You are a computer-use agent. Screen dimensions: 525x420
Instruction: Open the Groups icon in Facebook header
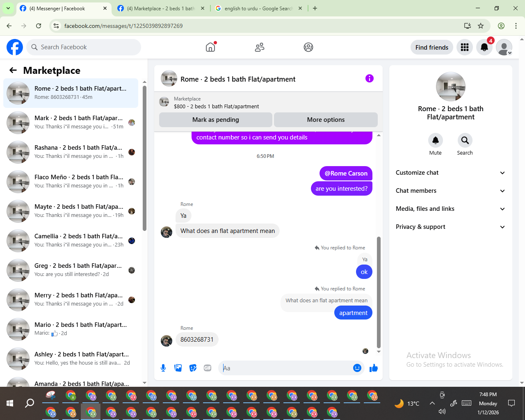(x=308, y=47)
